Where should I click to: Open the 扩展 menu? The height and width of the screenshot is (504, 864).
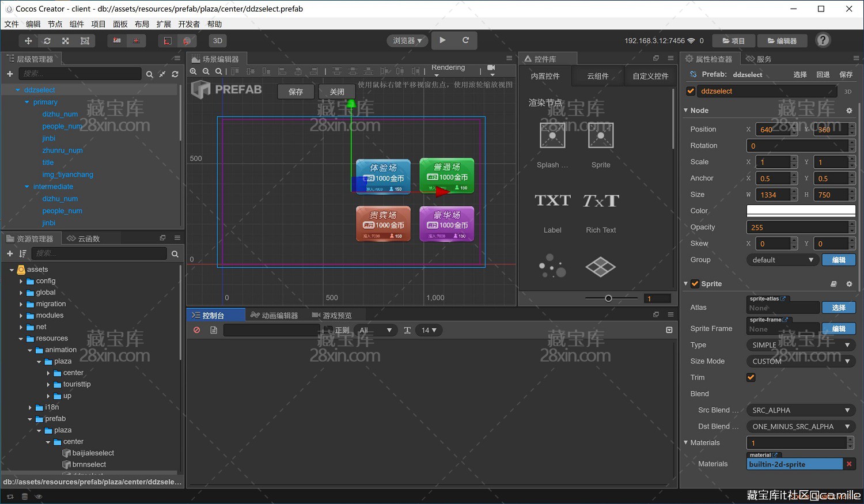click(164, 24)
